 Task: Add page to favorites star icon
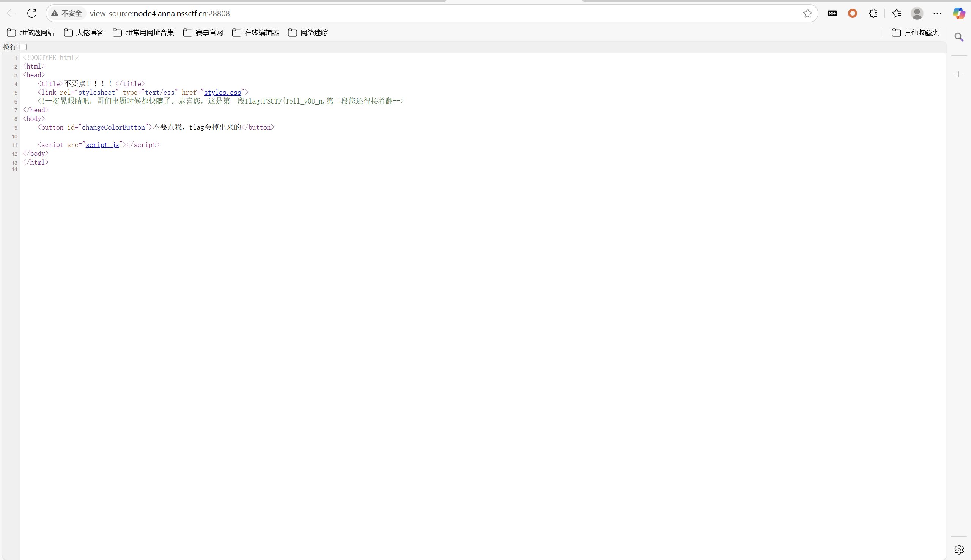[807, 14]
